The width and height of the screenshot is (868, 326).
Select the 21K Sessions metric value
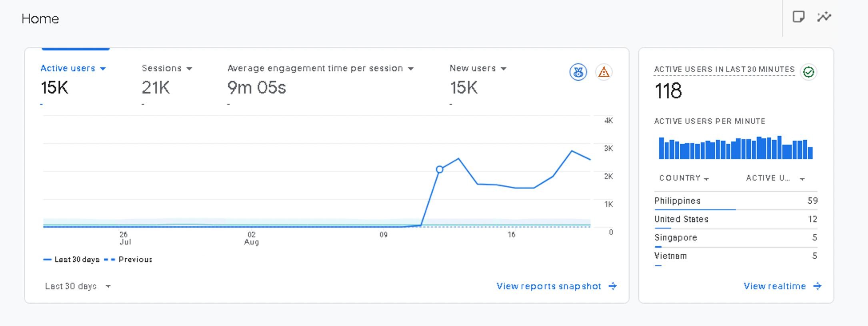coord(156,87)
